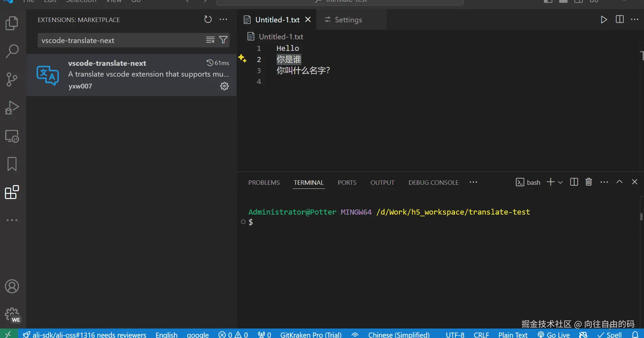
Task: Expand the new terminal launch profile dropdown
Action: pyautogui.click(x=560, y=182)
